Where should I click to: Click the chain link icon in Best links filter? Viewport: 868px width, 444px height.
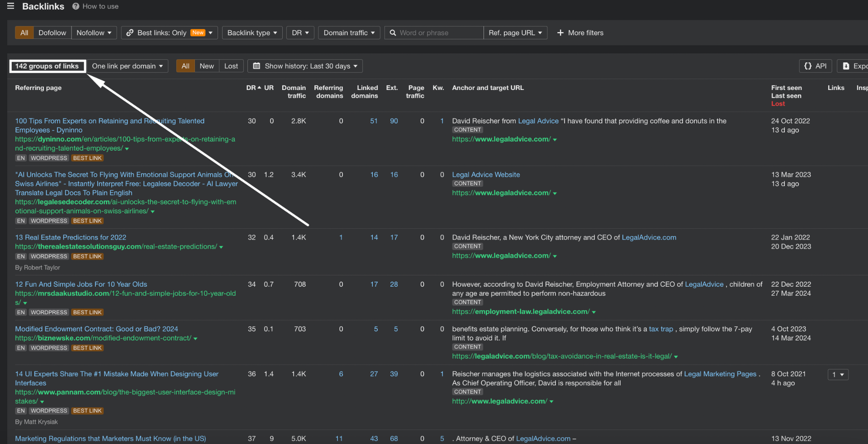[130, 33]
